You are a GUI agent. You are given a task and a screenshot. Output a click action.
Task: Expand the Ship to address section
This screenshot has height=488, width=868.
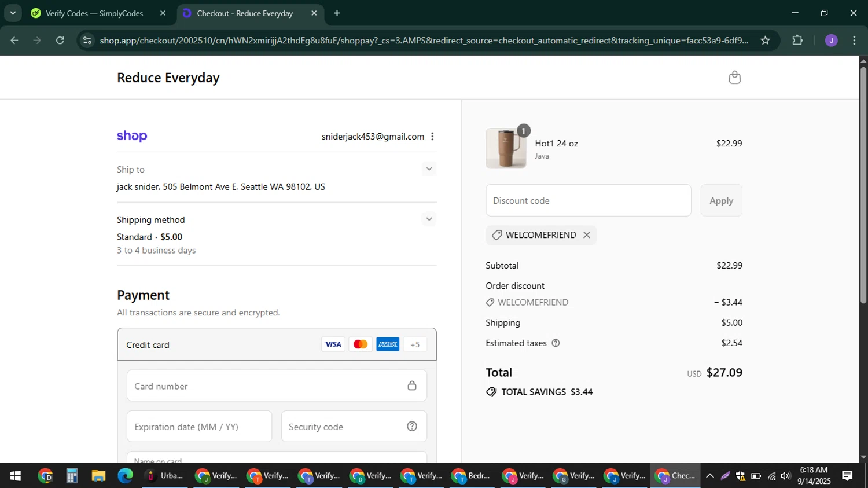429,169
